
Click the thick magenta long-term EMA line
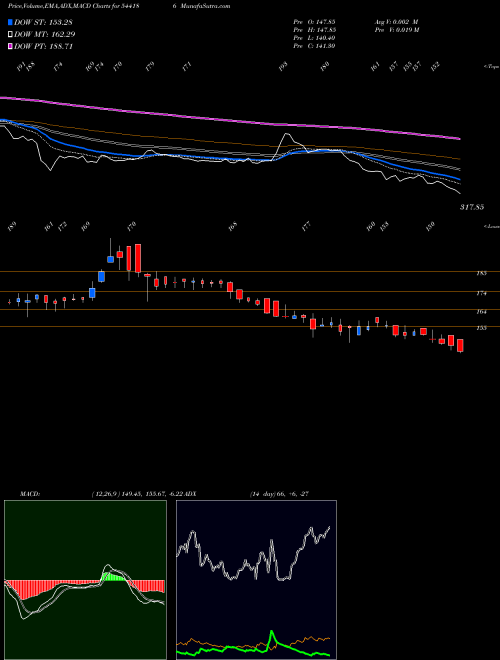click(231, 120)
